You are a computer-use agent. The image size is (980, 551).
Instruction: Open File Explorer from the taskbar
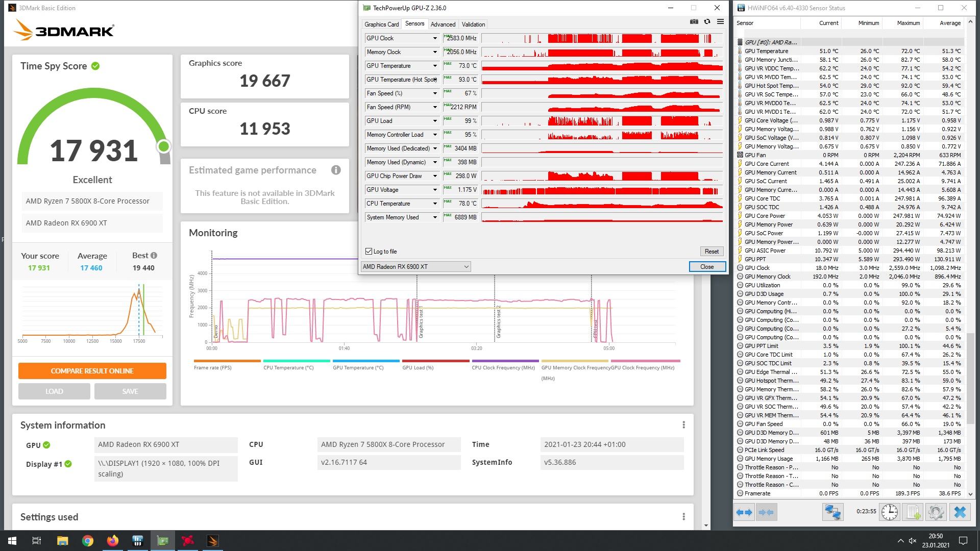pyautogui.click(x=62, y=541)
